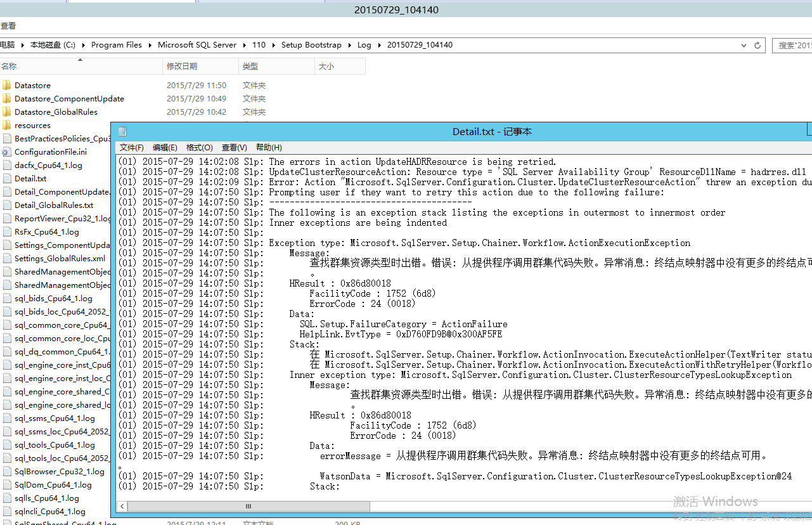This screenshot has height=525, width=812.
Task: Navigate to Program Files via breadcrumb
Action: point(117,45)
